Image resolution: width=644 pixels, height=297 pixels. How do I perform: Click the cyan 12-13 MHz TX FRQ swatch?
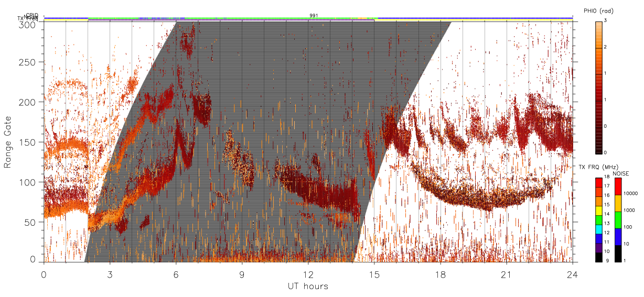coord(598,228)
